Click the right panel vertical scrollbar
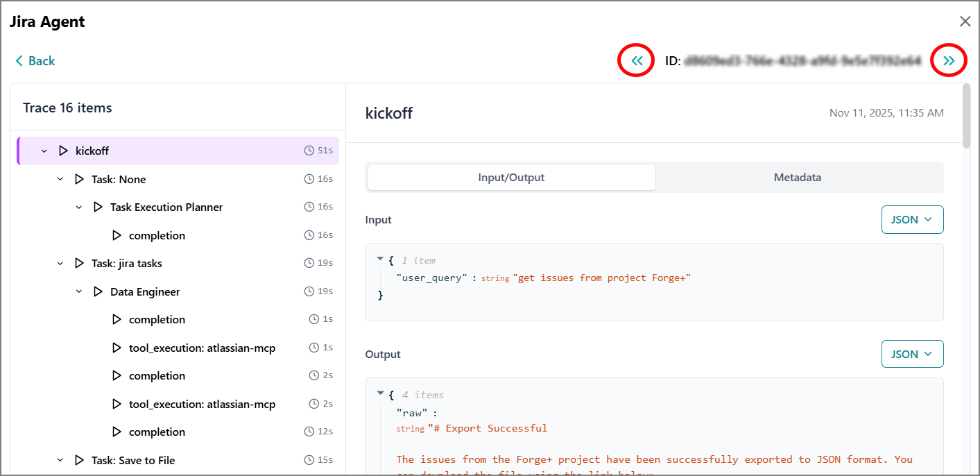The image size is (980, 476). (x=967, y=115)
